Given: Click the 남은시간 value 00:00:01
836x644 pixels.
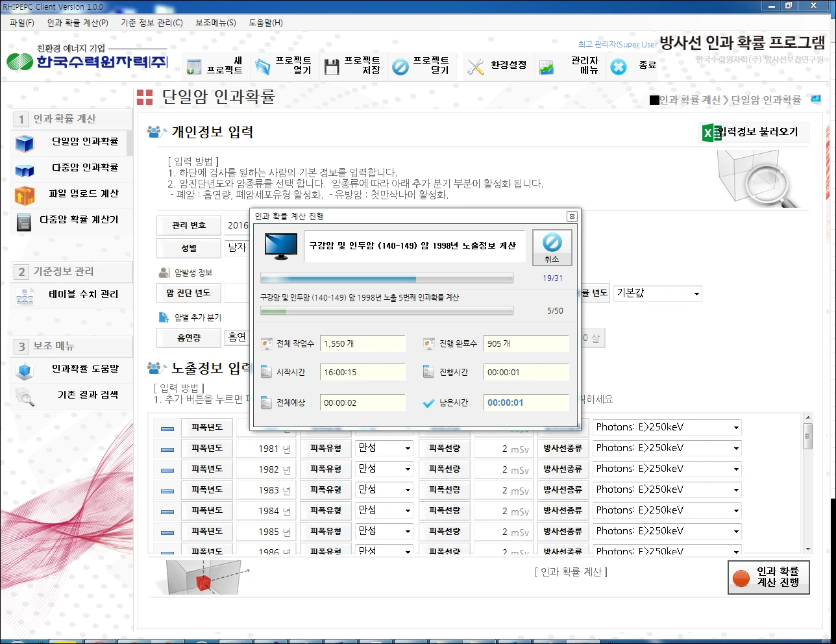Looking at the screenshot, I should (x=526, y=402).
